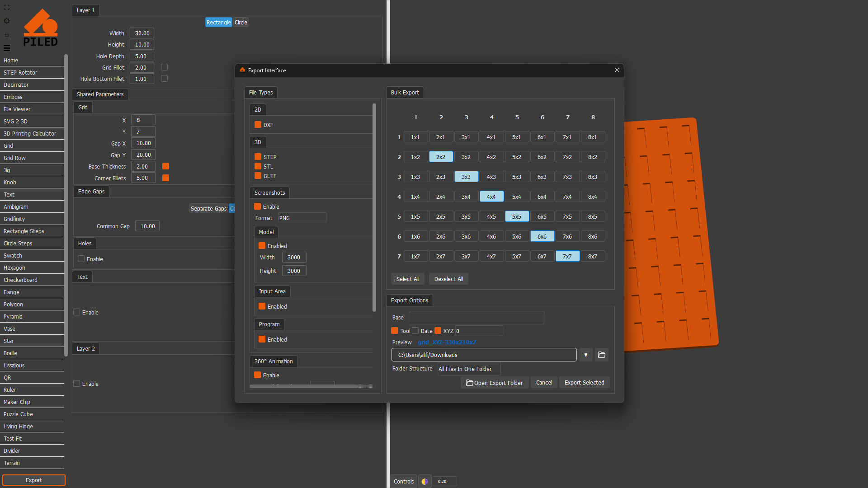
Task: Open the settings gear icon
Action: point(6,21)
